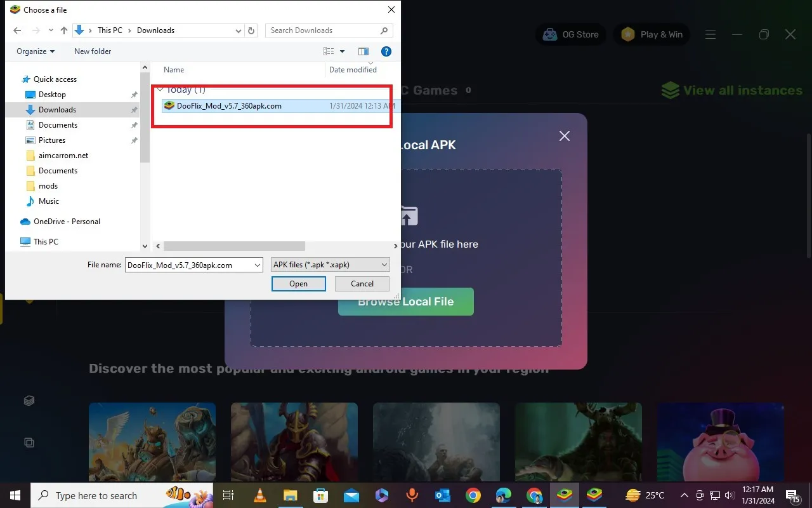Launch VLC media player from taskbar

[259, 495]
